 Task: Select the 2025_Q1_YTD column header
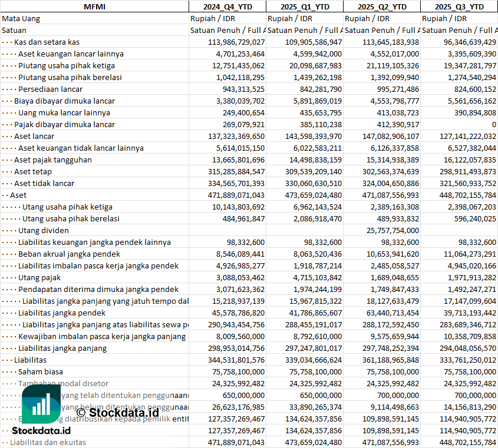[305, 6]
